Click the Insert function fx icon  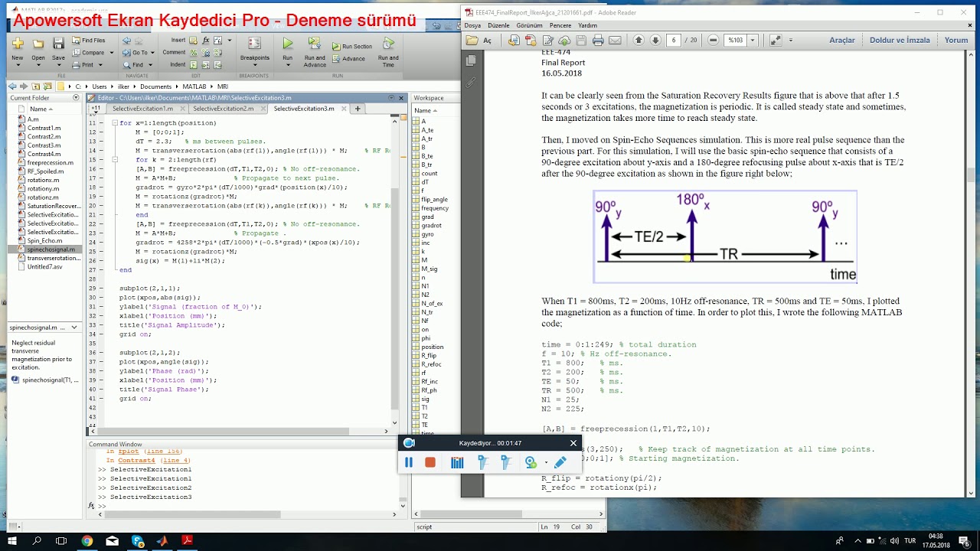tap(205, 41)
